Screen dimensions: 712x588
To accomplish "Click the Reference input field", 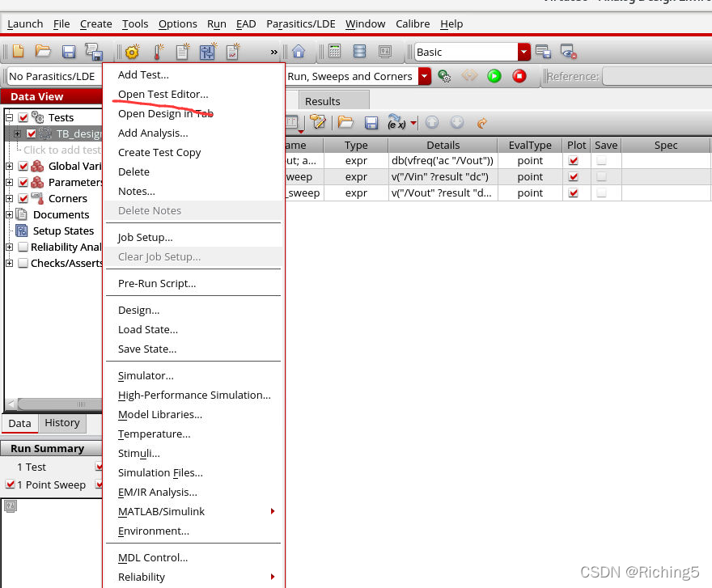I will click(x=658, y=76).
